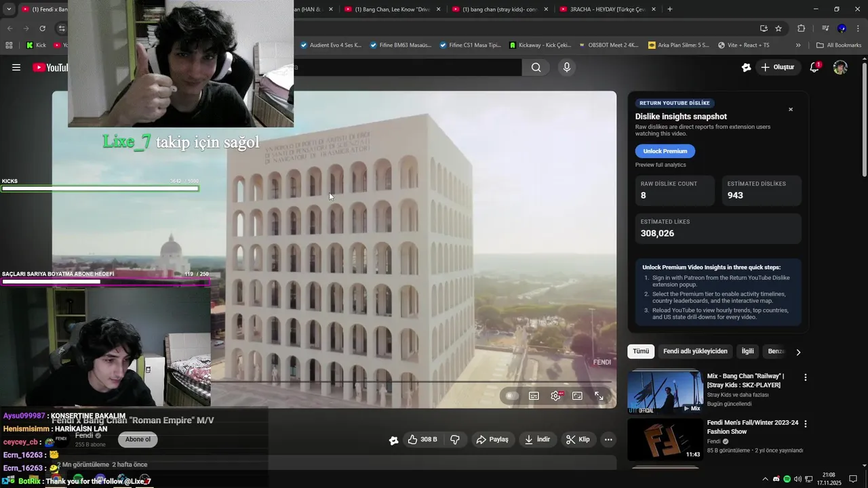
Task: Open Vite + React + TS bookmark
Action: click(743, 45)
